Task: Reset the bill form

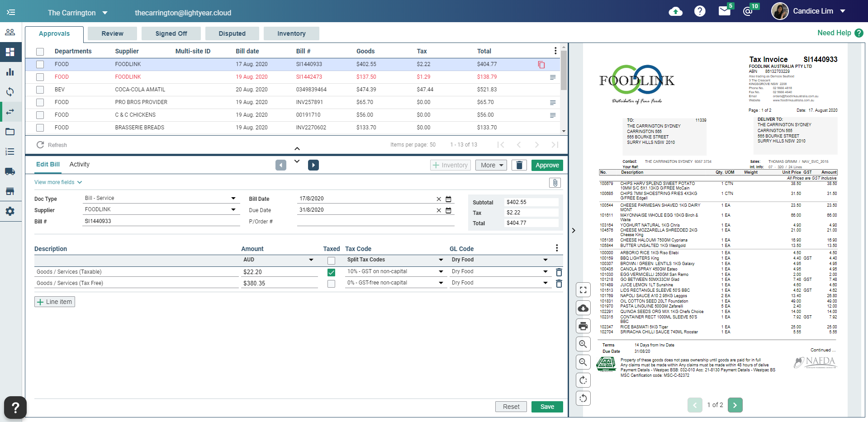Action: [511, 407]
